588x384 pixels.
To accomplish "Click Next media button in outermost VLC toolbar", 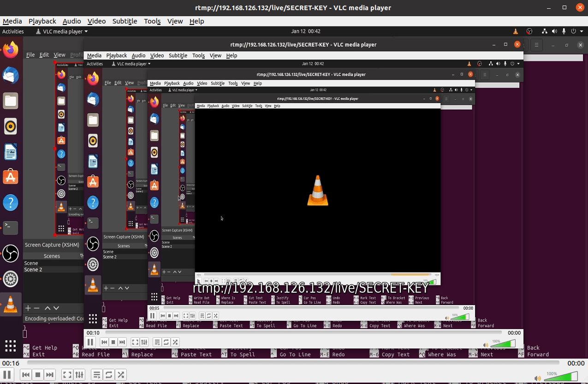I will click(50, 375).
